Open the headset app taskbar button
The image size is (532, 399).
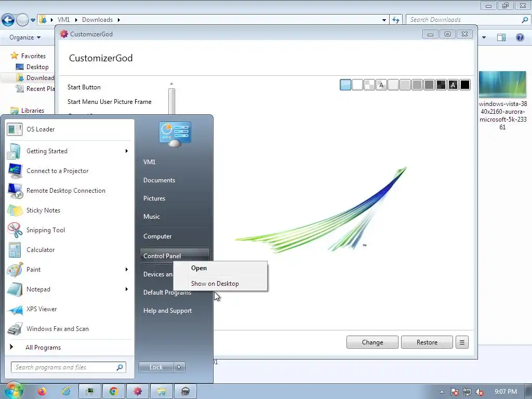point(185,392)
